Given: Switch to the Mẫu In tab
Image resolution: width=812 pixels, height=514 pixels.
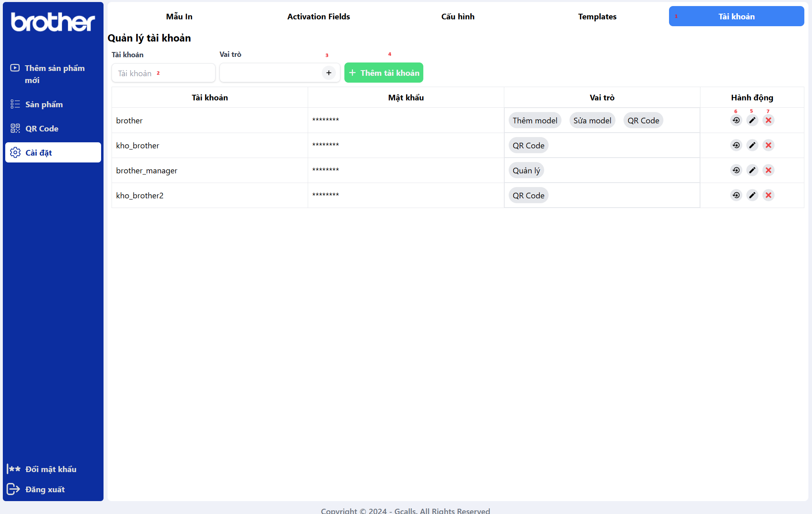Looking at the screenshot, I should pyautogui.click(x=179, y=17).
